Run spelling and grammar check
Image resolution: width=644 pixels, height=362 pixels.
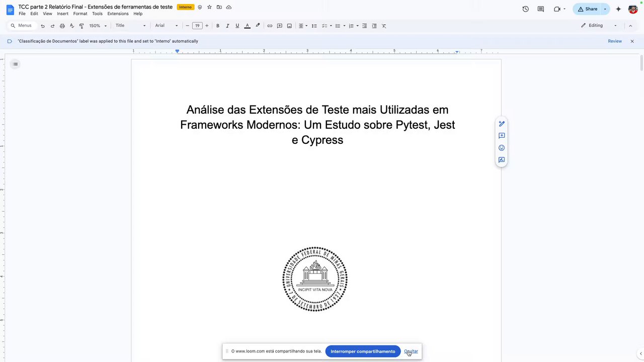click(72, 26)
